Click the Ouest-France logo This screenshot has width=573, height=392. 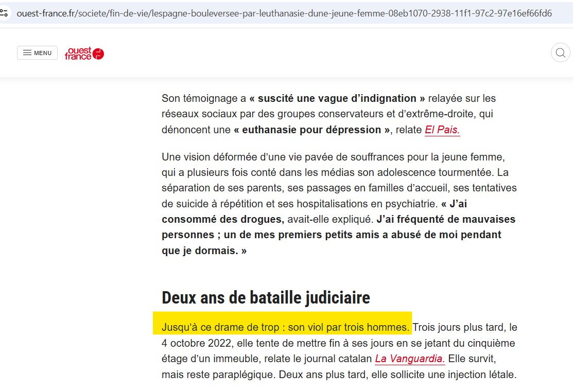point(84,54)
